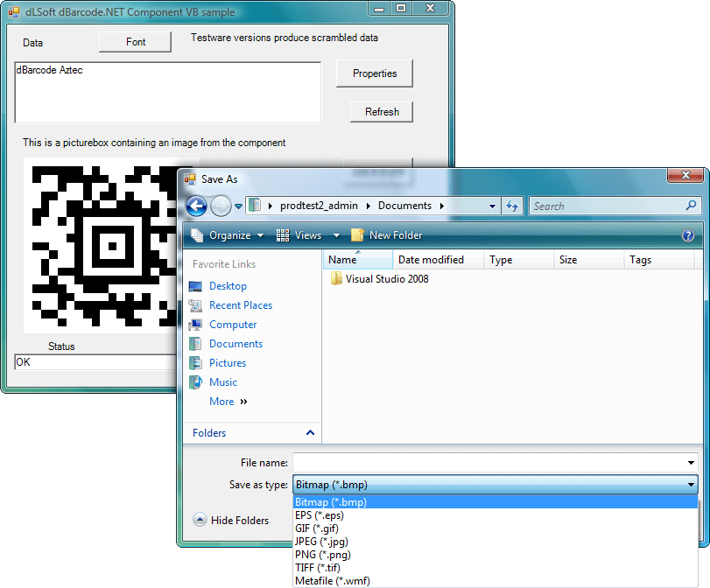This screenshot has height=588, width=710.
Task: Click the dBarcode Aztec data text box
Action: coord(167,93)
